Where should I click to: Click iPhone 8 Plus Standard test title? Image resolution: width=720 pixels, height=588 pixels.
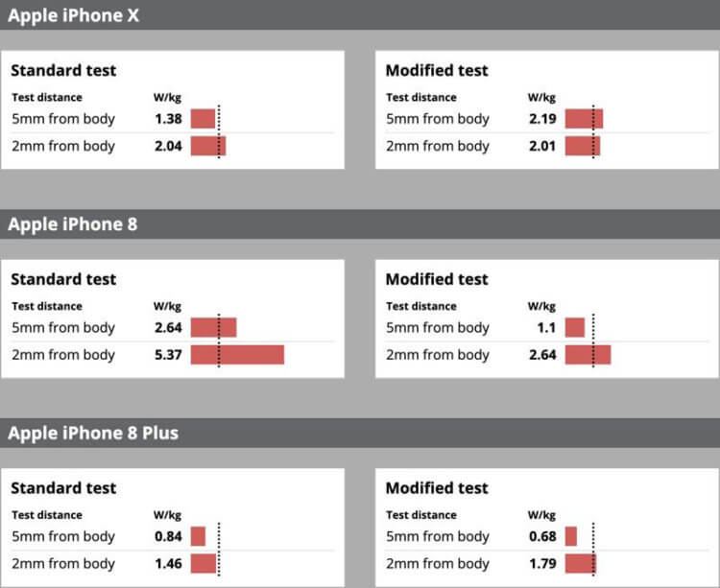(x=63, y=488)
